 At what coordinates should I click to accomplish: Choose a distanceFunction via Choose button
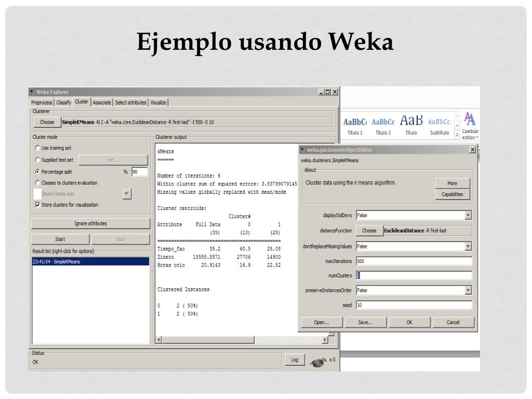click(x=369, y=231)
